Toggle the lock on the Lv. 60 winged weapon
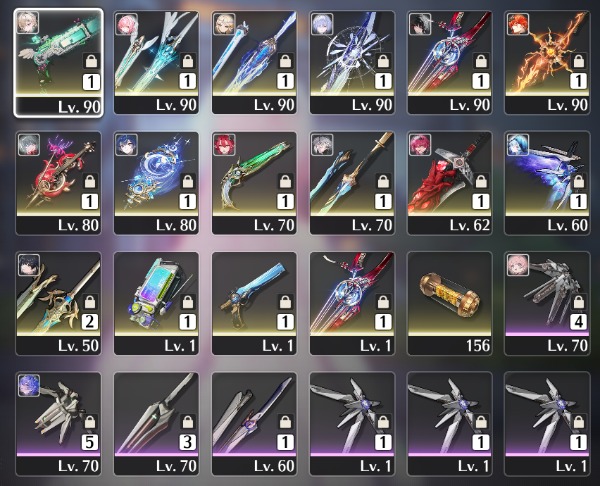600x486 pixels. click(x=578, y=181)
